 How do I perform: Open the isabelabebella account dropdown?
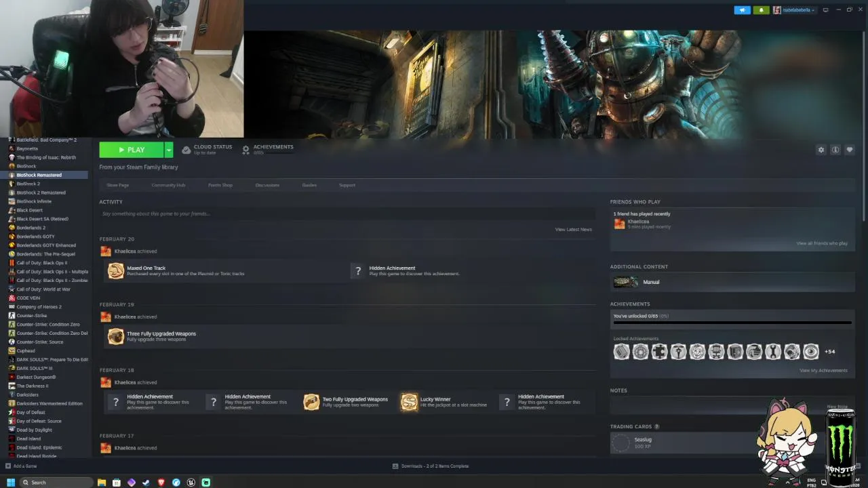(794, 10)
